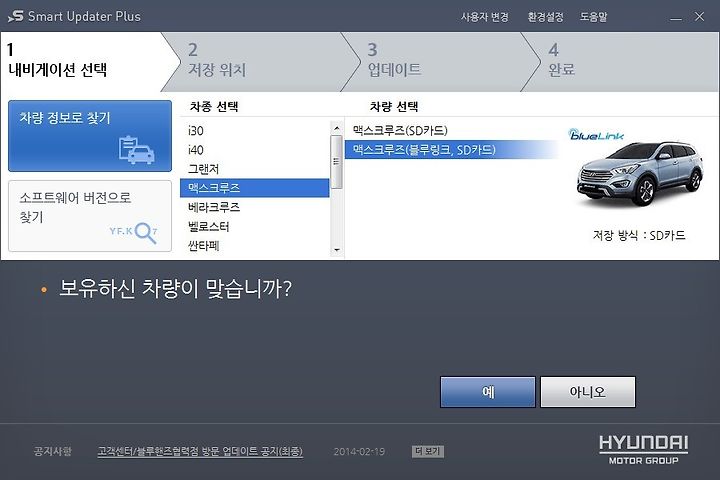Open the 고객센터/블루핸즈협력점 notice link

(200, 451)
